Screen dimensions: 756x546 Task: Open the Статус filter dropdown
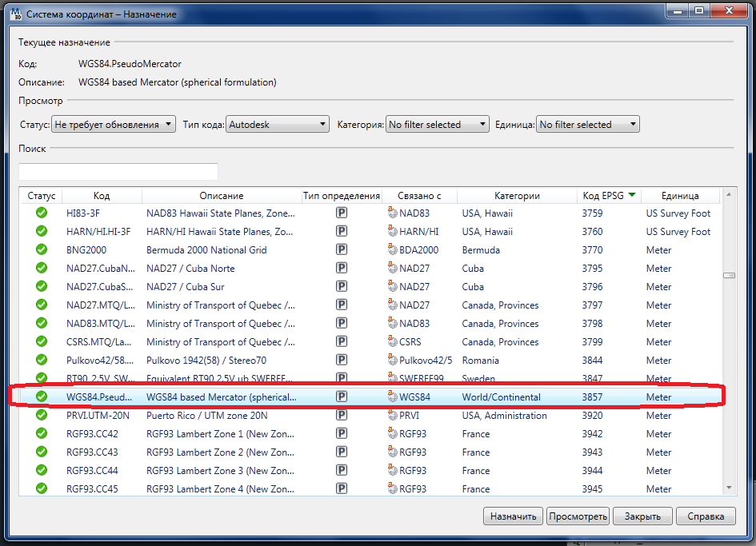click(114, 124)
